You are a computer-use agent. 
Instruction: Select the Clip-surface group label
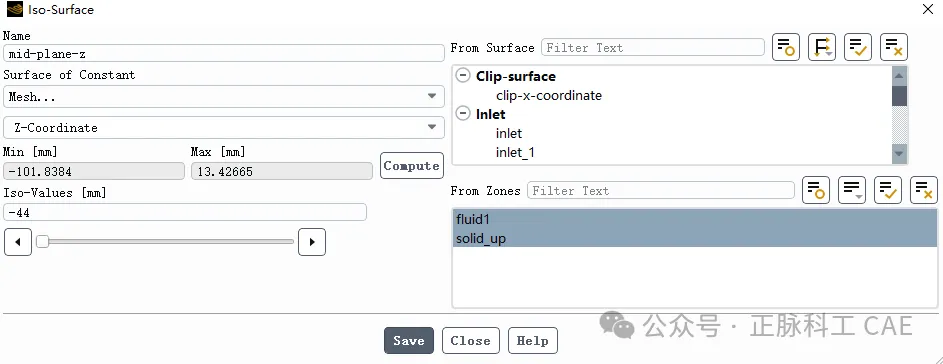[516, 76]
